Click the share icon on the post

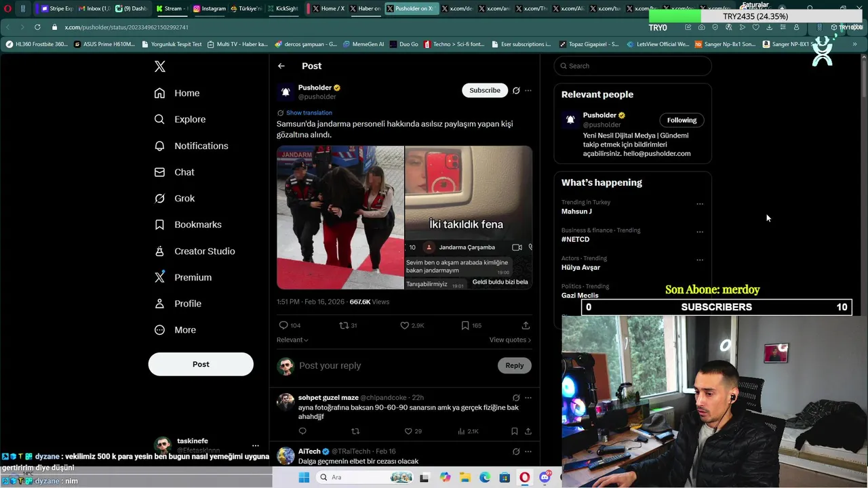[x=526, y=325]
